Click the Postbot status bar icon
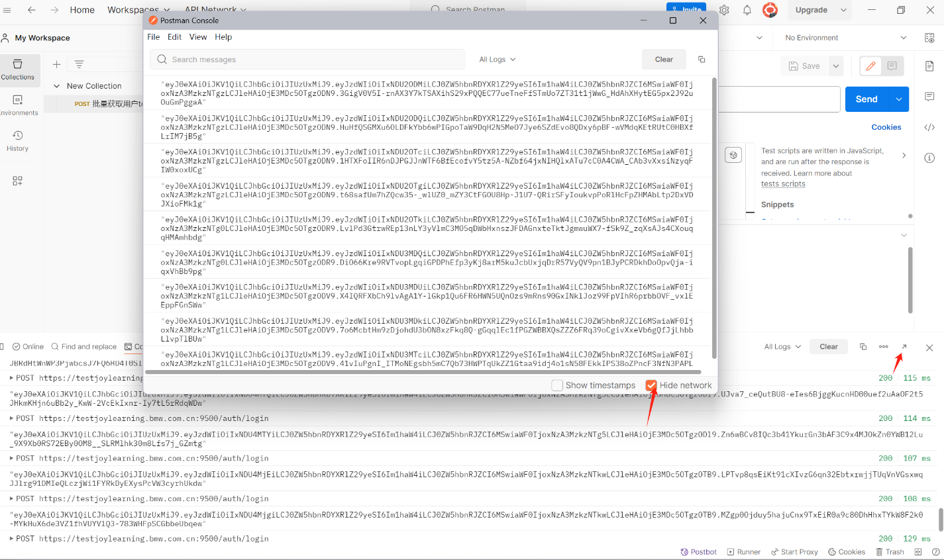Image resolution: width=946 pixels, height=560 pixels. (x=698, y=552)
